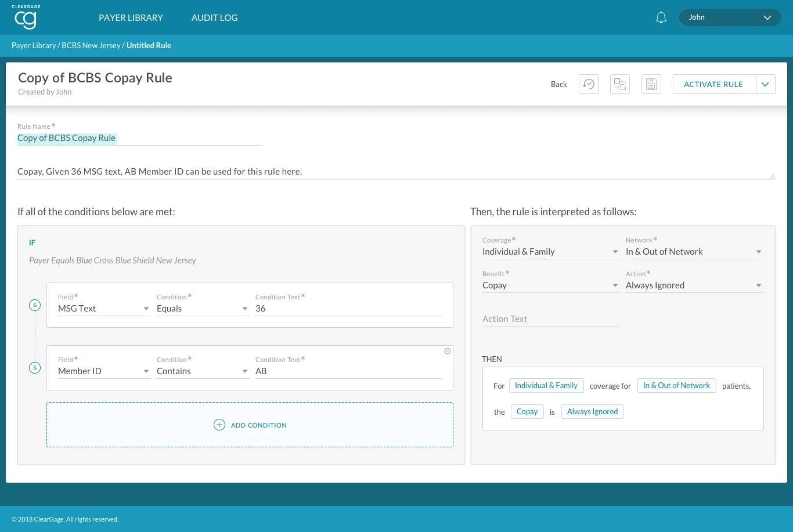
Task: Click the Back link
Action: 558,84
